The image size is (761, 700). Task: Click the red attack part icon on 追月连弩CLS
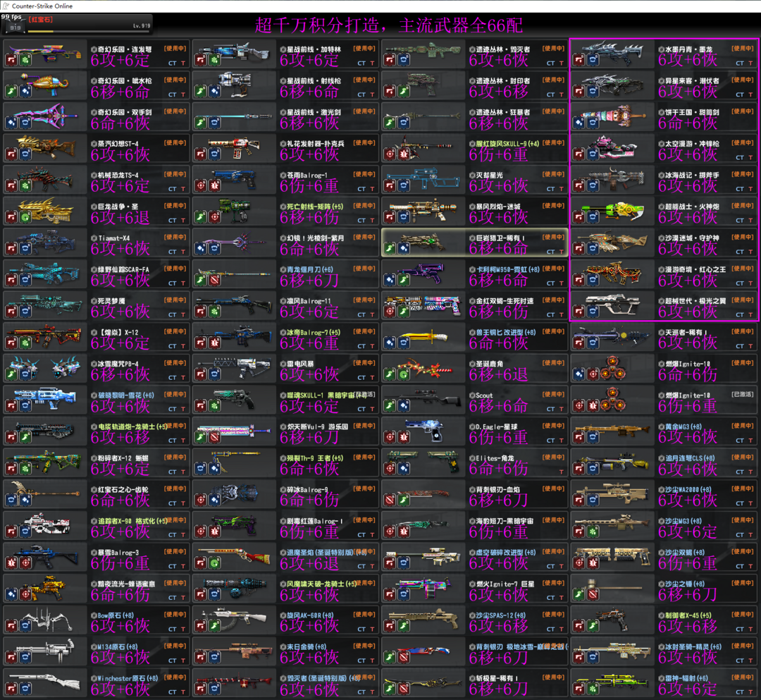[x=579, y=469]
